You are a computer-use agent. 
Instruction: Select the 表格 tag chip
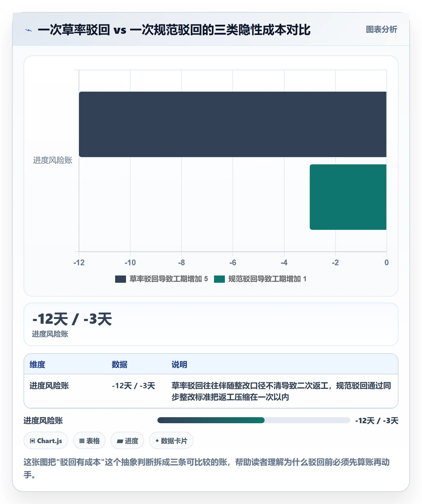point(89,441)
